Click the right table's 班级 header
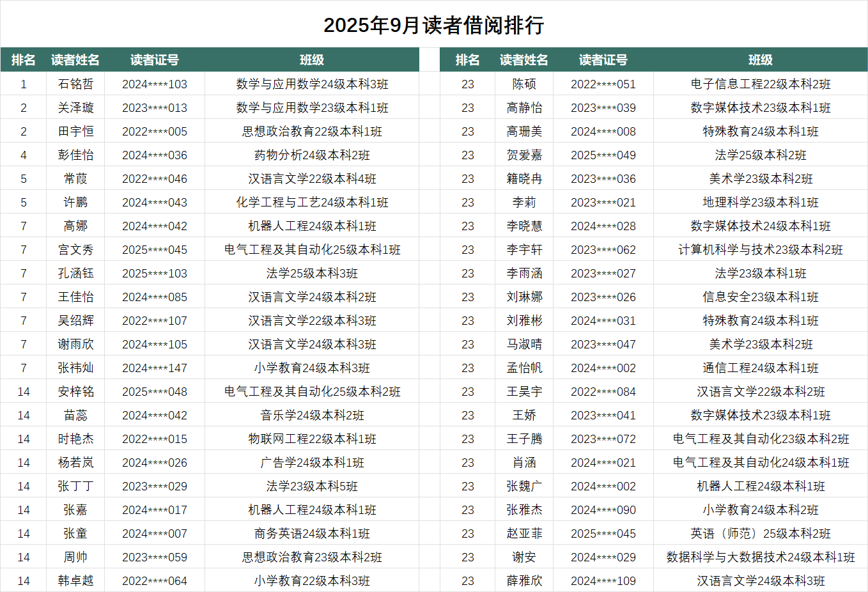This screenshot has height=592, width=868. [760, 60]
